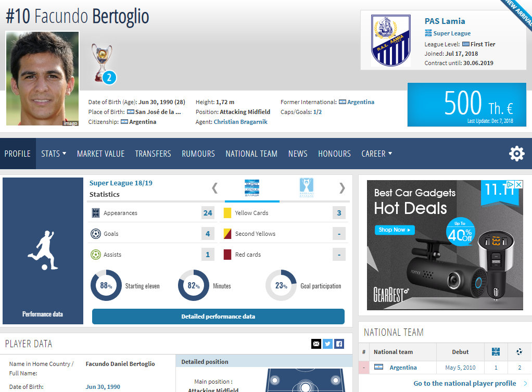Click the 82% Minutes chart
The width and height of the screenshot is (532, 392).
tap(194, 285)
